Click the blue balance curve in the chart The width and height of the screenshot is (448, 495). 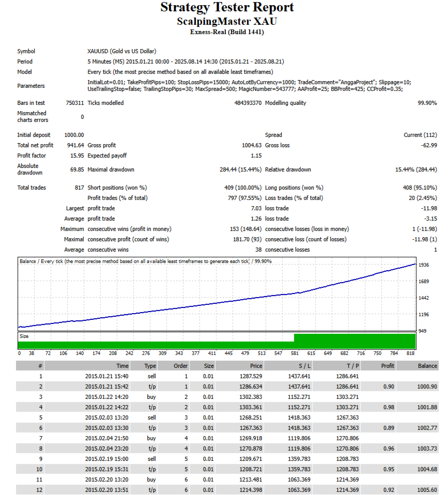coord(217,304)
